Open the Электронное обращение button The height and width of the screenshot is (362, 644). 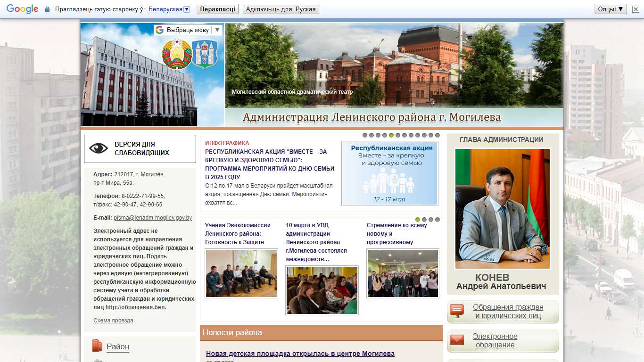point(503,341)
